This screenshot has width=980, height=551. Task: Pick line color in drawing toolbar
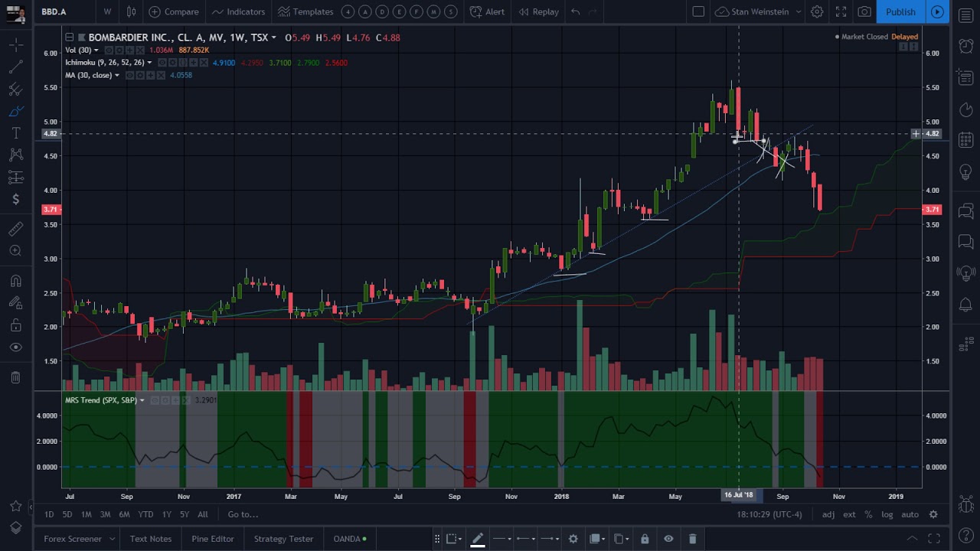(477, 539)
